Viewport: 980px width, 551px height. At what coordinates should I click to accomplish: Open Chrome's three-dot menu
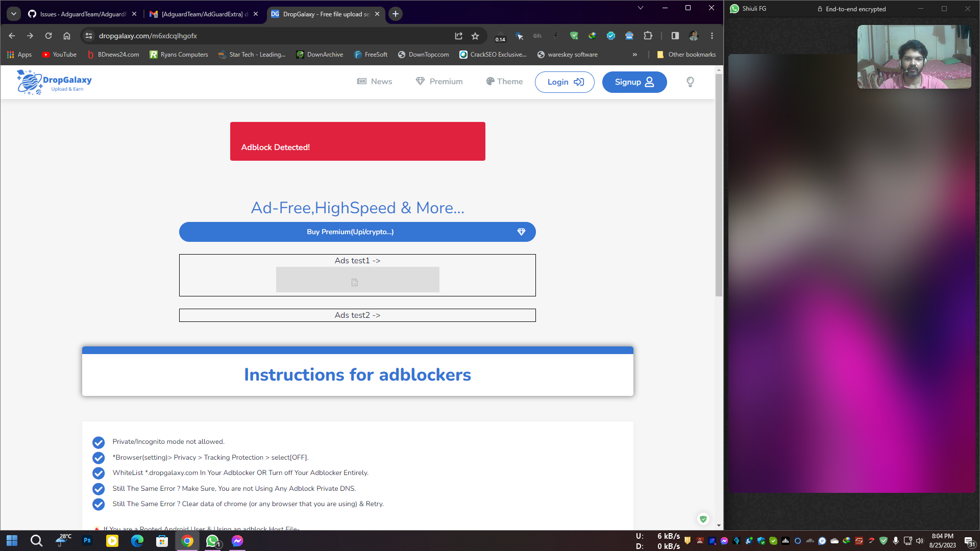click(x=712, y=36)
